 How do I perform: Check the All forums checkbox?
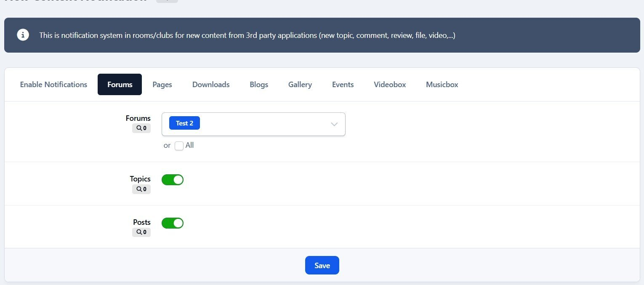pyautogui.click(x=179, y=146)
